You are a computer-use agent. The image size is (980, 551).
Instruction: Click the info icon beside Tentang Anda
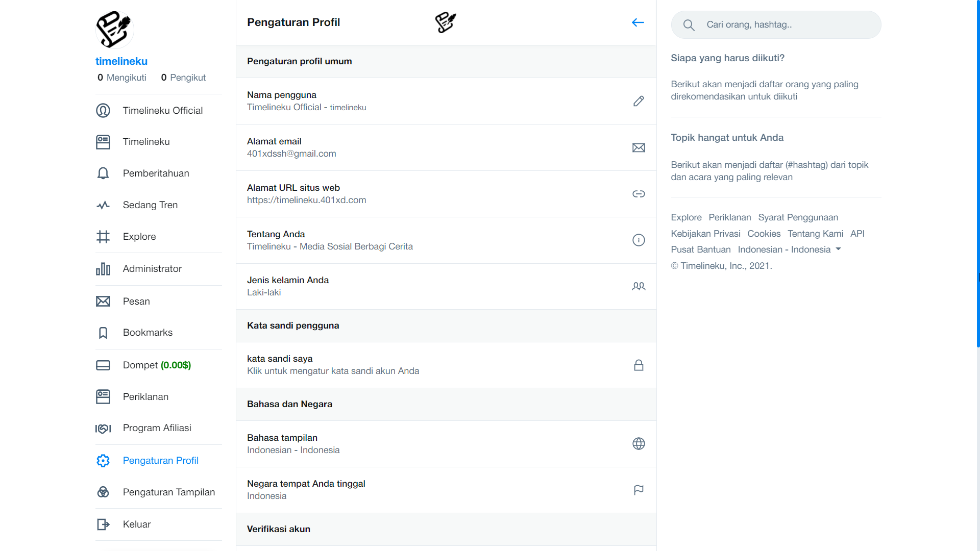point(639,240)
